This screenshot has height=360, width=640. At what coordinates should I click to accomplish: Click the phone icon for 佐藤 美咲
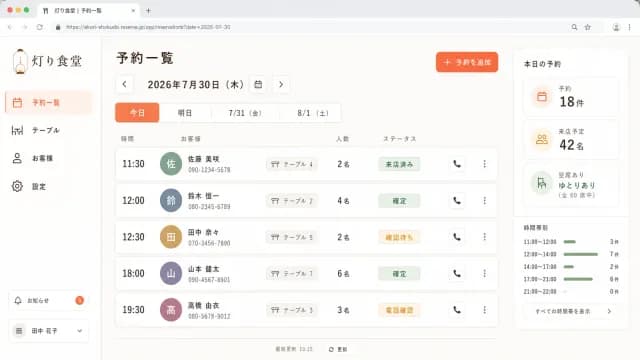(x=457, y=164)
